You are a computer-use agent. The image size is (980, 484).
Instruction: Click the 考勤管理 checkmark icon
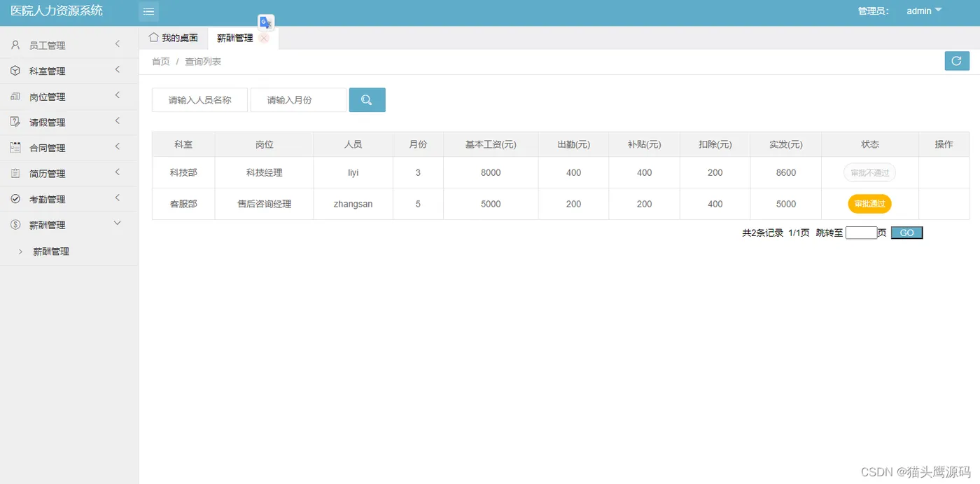[15, 199]
